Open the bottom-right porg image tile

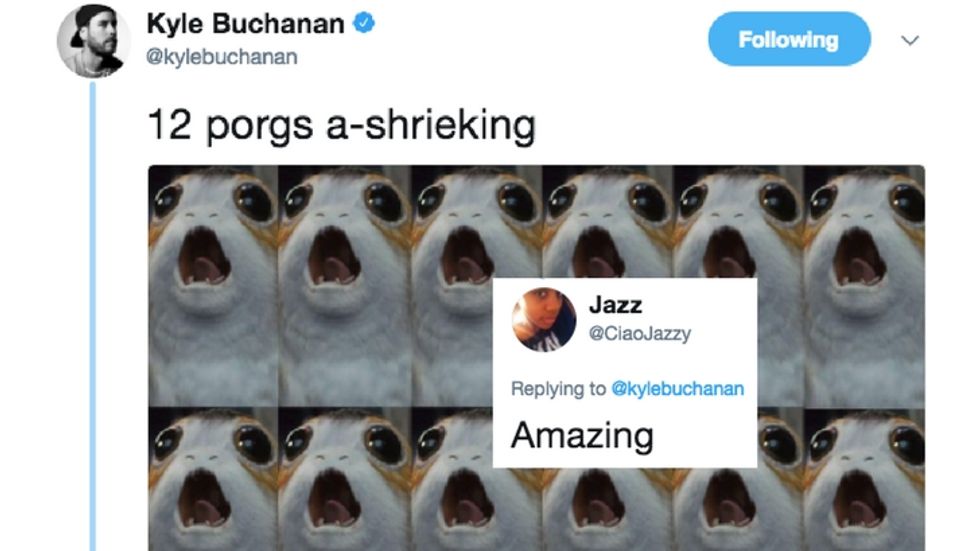tap(864, 480)
